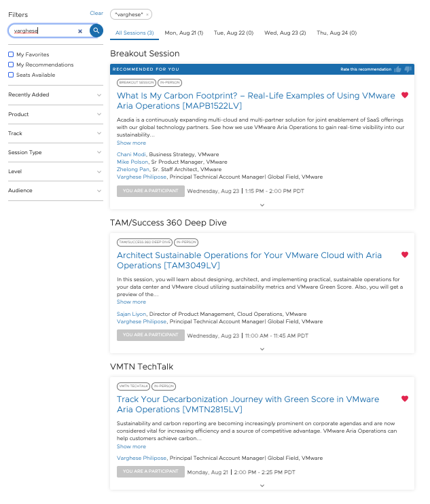Open the Track Your Decarbonization Journey title
This screenshot has width=430, height=504.
coord(248,404)
